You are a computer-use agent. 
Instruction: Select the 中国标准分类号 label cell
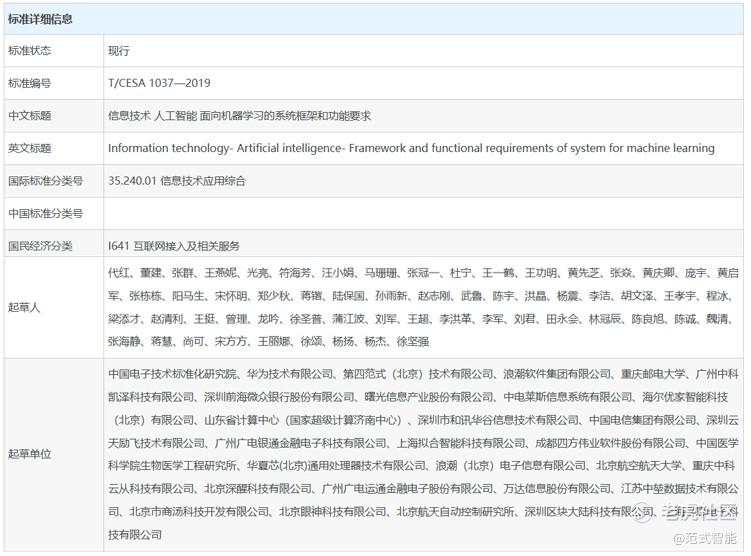point(46,213)
